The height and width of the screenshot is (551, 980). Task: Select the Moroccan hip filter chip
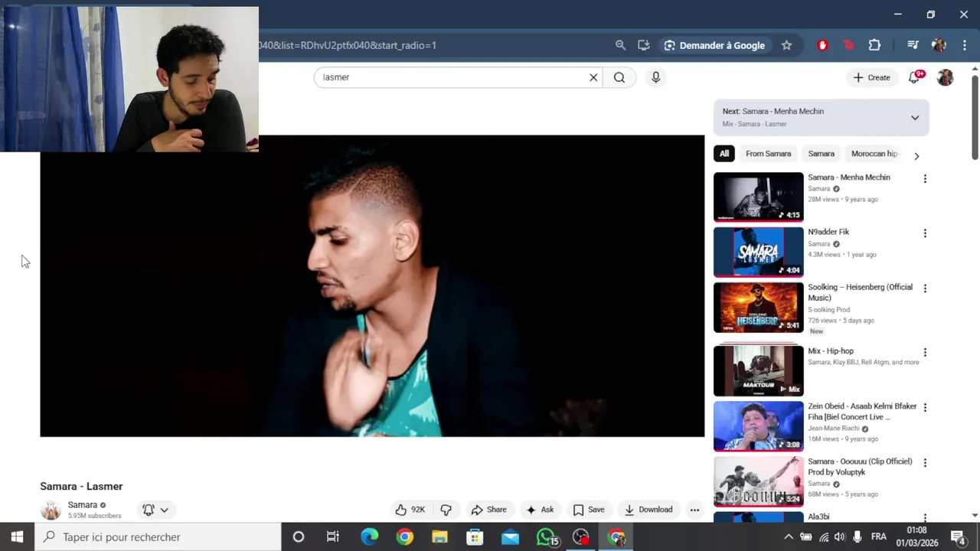coord(874,154)
